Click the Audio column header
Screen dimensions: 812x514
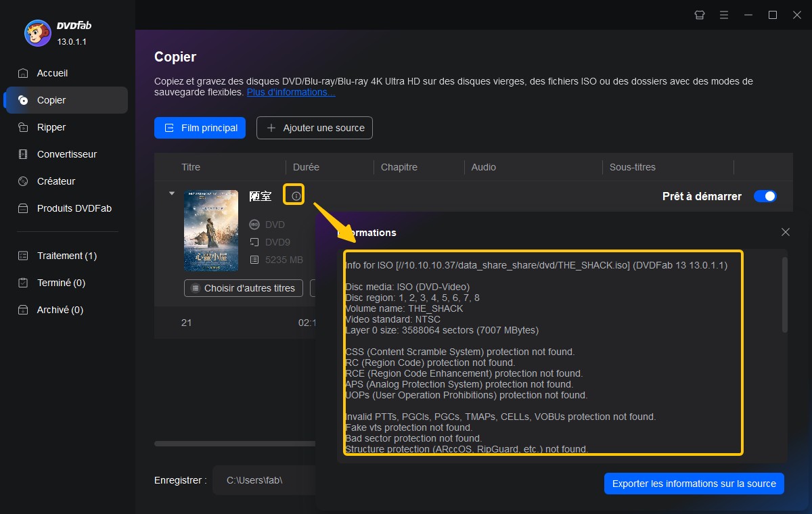coord(484,167)
